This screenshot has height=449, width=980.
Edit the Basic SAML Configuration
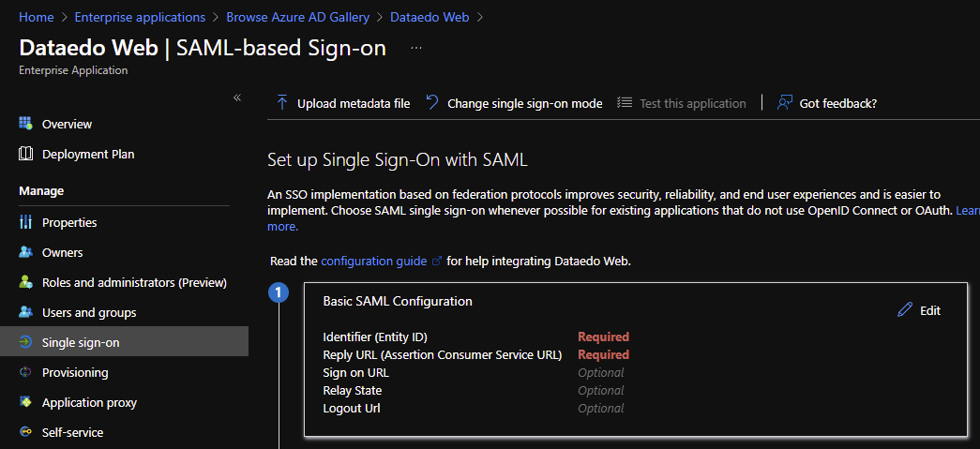(919, 310)
